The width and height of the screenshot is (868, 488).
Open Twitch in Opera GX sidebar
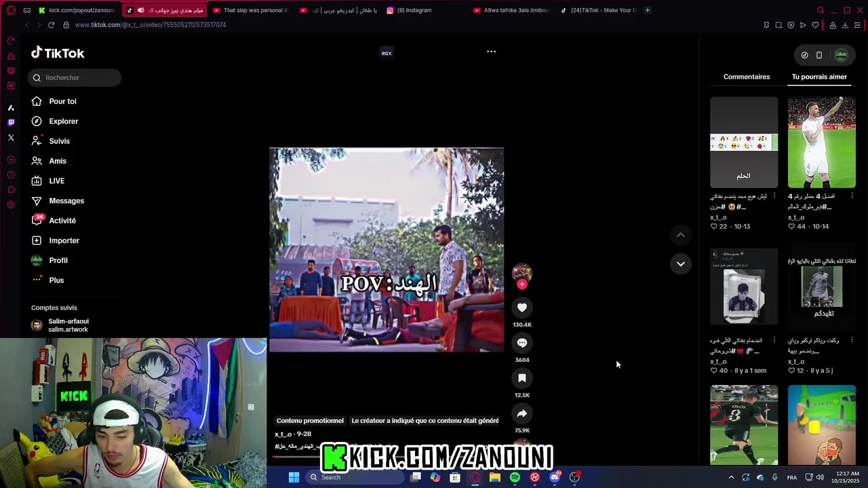11,123
